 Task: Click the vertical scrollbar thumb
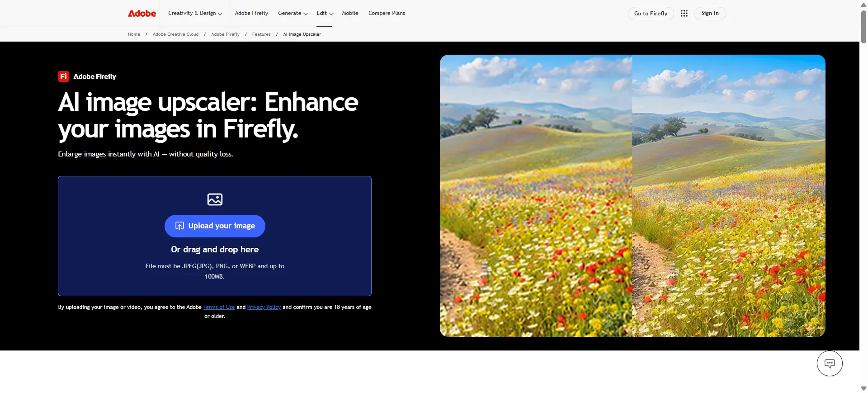(863, 26)
